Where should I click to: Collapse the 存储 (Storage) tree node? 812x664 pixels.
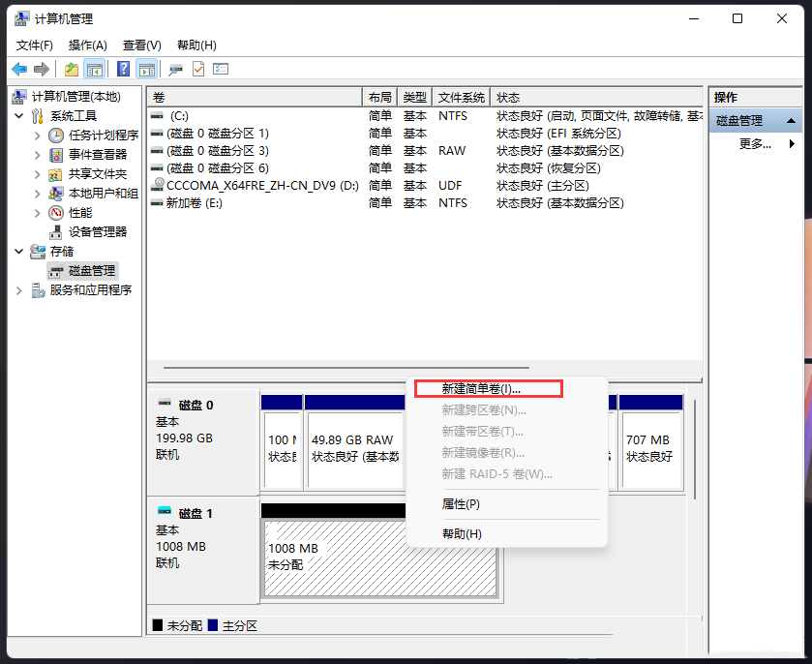coord(19,251)
